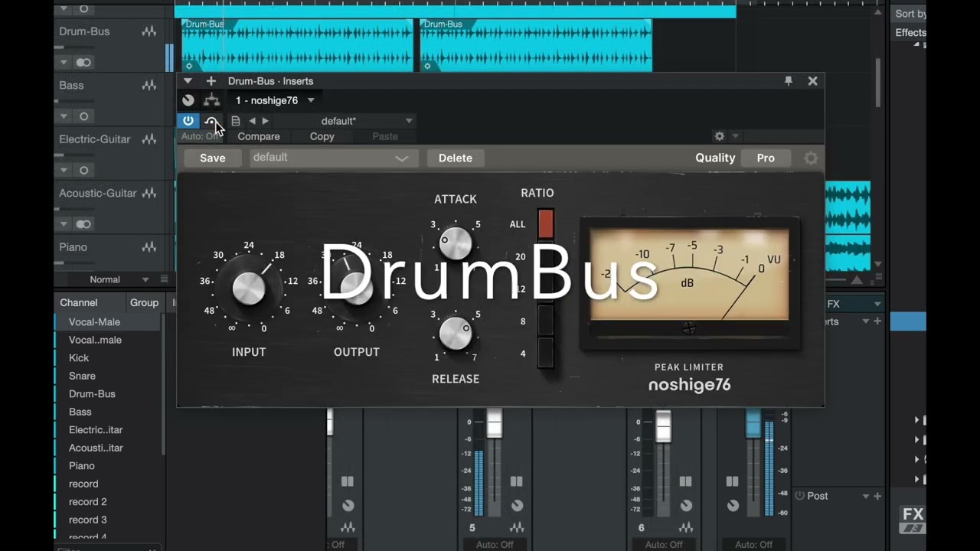Click the Save preset button

click(x=213, y=158)
